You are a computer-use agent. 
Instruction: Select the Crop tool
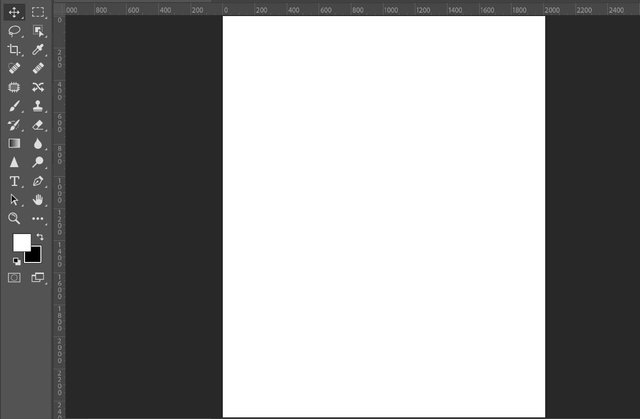[x=14, y=50]
